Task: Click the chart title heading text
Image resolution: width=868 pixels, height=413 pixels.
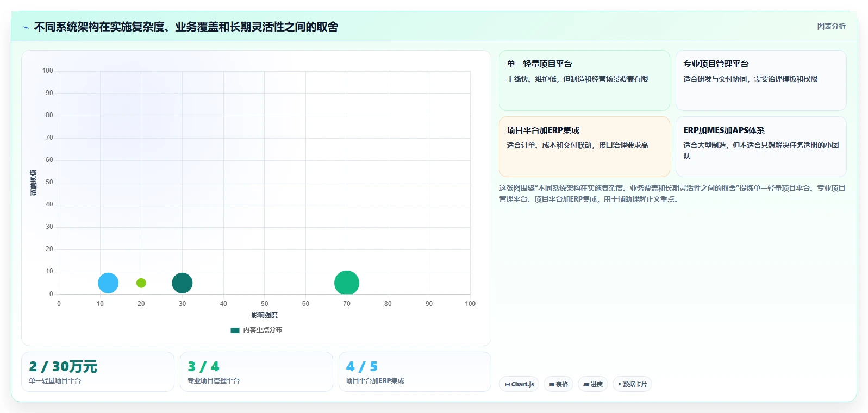Action: 186,27
